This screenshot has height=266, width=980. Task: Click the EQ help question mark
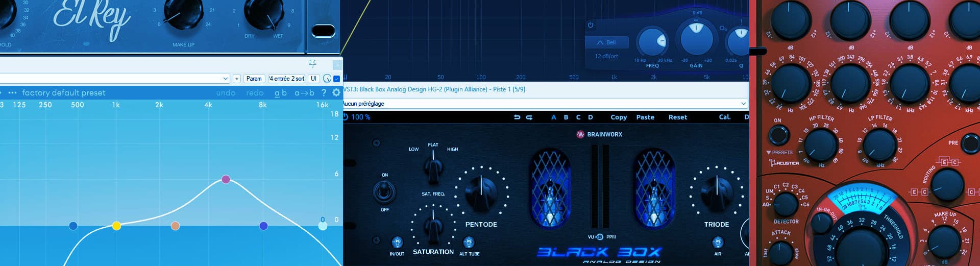pyautogui.click(x=324, y=93)
